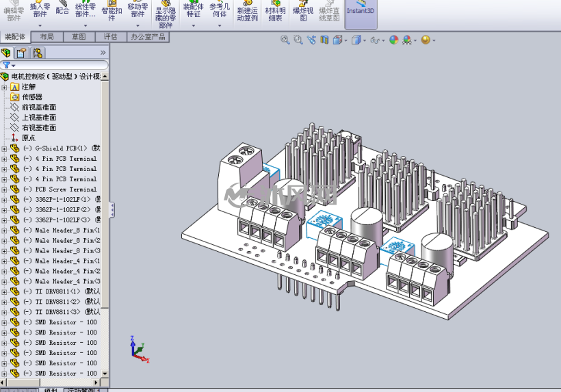Select the 移动零部件 move component tool
Screen dimensions: 561x392
[x=138, y=10]
